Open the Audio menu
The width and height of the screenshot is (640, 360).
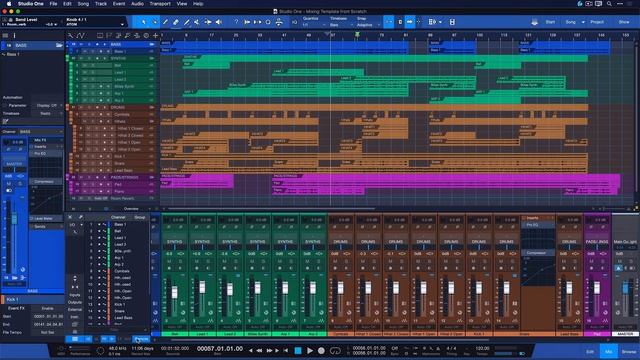pos(137,4)
